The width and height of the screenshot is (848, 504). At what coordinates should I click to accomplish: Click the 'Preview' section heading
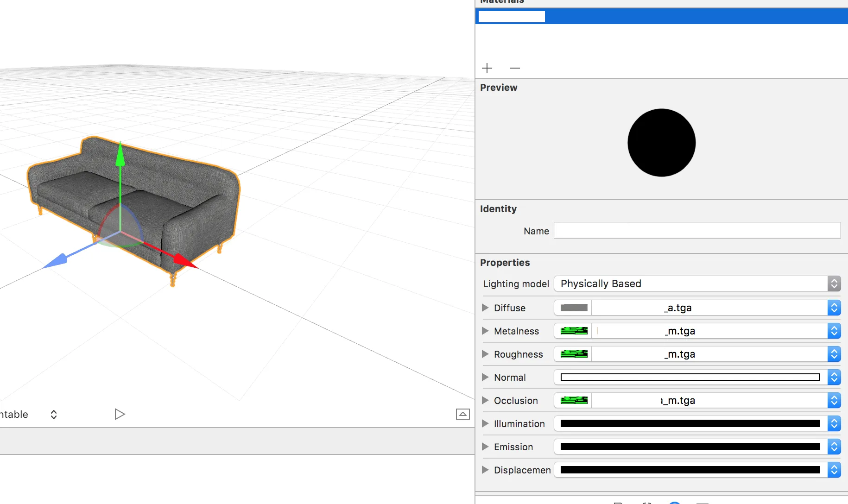pyautogui.click(x=499, y=88)
